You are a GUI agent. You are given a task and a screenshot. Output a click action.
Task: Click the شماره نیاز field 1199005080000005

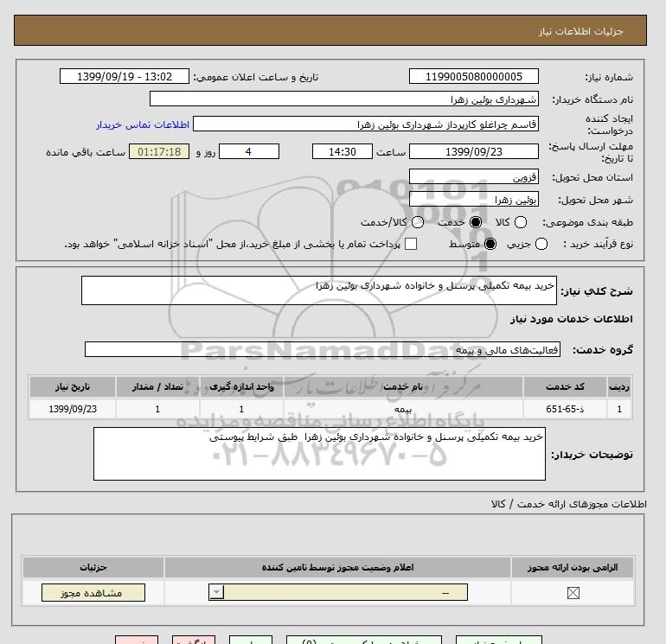pyautogui.click(x=474, y=76)
